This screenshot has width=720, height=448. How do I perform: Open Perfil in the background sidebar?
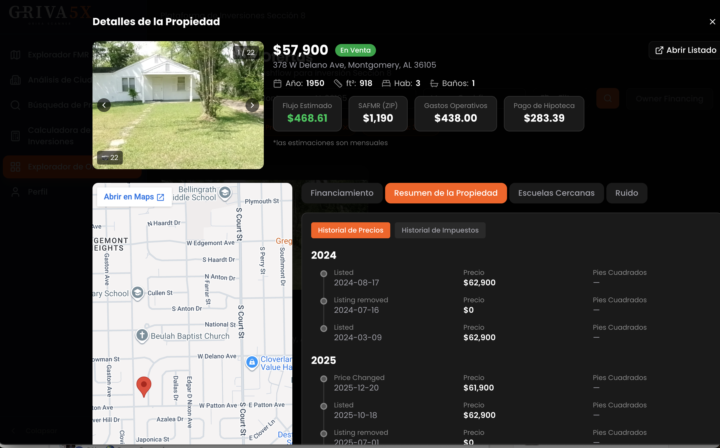click(x=38, y=192)
